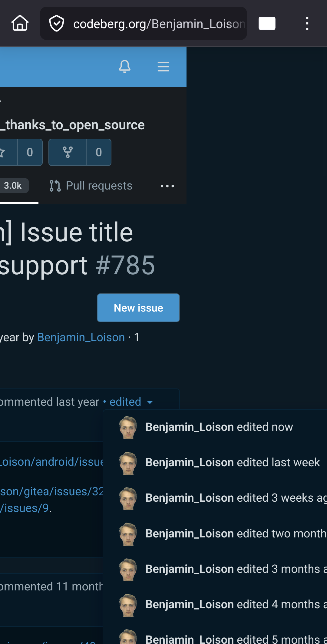Click the star count number
The image size is (327, 644).
tap(30, 152)
